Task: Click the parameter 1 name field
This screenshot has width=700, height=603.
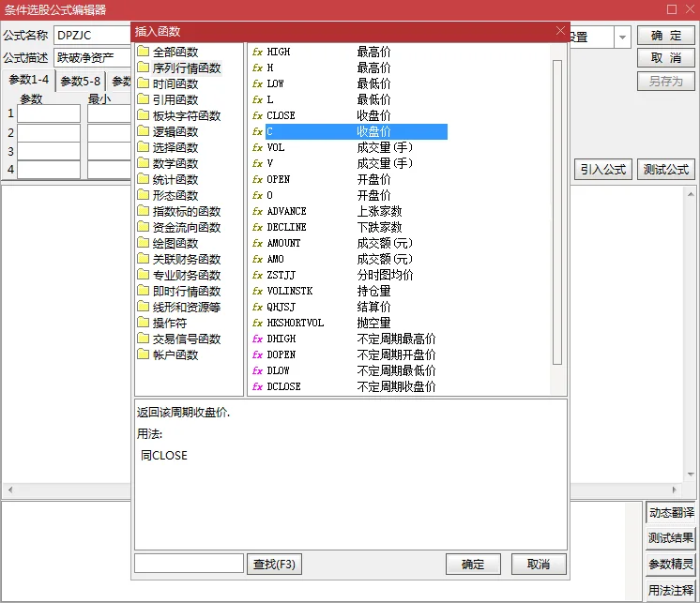Action: [x=49, y=113]
